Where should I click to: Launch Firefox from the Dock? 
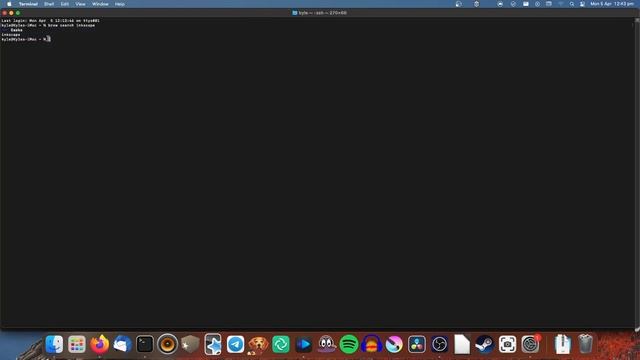click(x=100, y=344)
